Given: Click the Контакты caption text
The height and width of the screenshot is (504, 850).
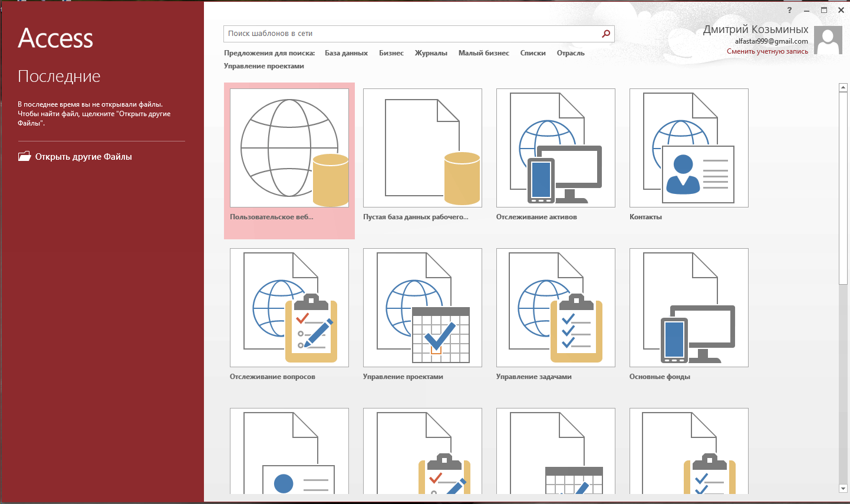Looking at the screenshot, I should 645,217.
